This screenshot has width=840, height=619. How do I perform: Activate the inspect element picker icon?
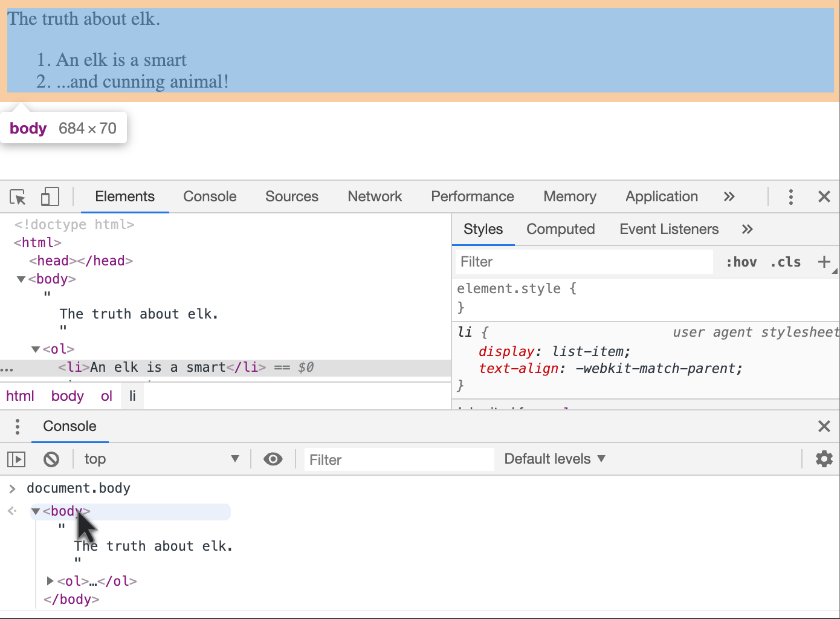18,197
